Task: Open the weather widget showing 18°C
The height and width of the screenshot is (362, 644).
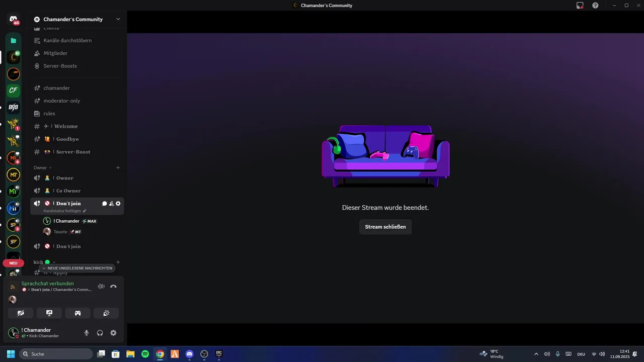Action: point(492,354)
